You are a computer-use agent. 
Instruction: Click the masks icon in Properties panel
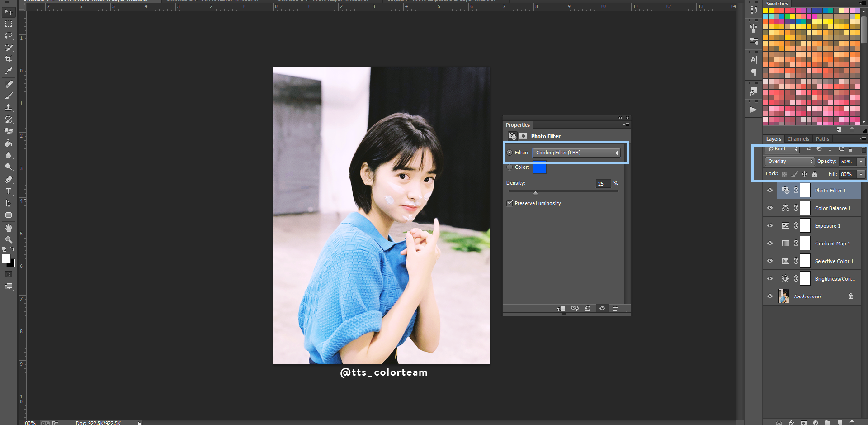[x=523, y=136]
